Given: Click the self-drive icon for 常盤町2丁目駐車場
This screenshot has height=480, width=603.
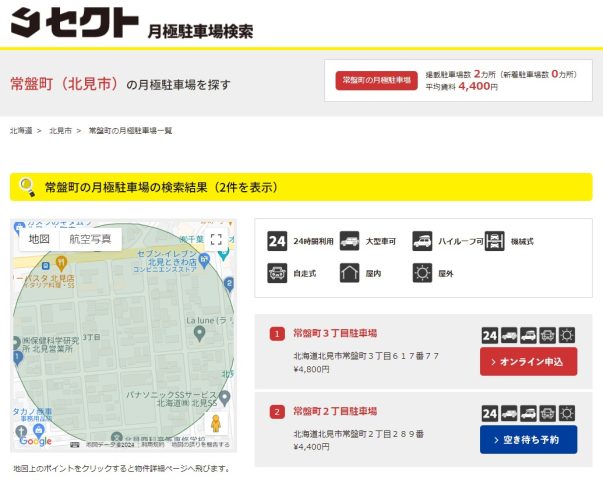Looking at the screenshot, I should click(547, 413).
